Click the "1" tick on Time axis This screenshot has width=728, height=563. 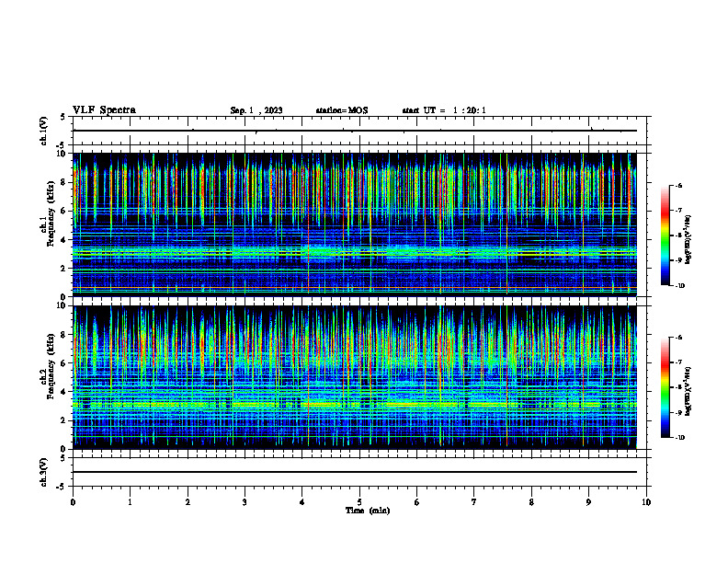coord(130,502)
